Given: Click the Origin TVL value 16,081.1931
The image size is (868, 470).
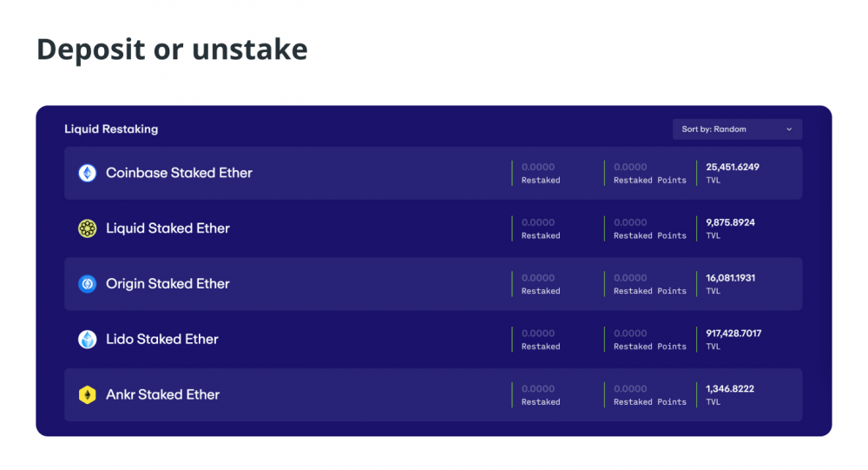Looking at the screenshot, I should point(730,278).
